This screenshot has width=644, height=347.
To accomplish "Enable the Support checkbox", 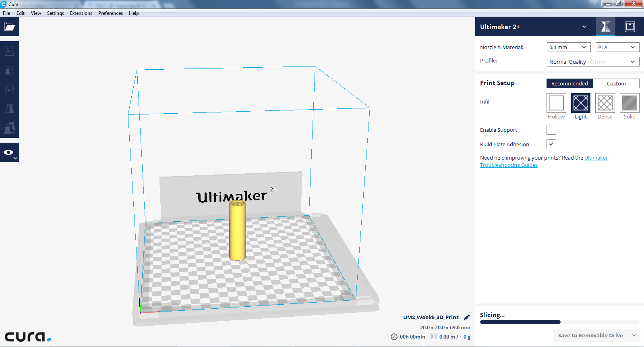I will point(551,130).
